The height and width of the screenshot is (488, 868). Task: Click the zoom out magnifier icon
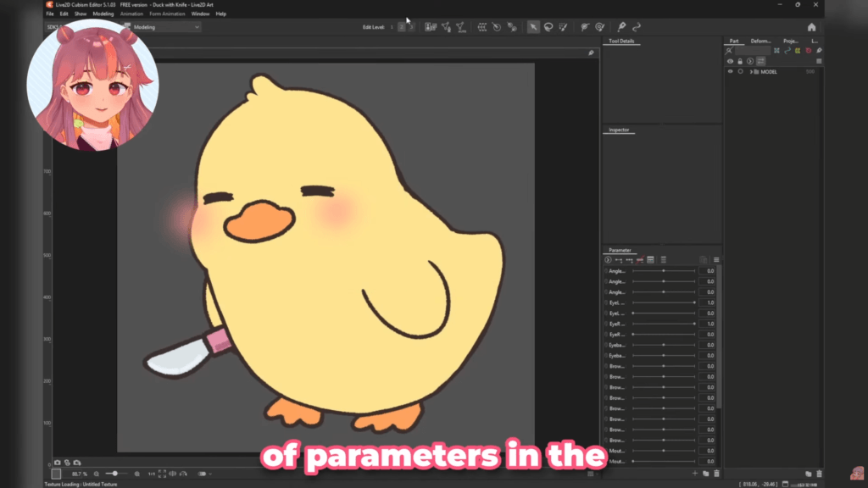pos(97,474)
